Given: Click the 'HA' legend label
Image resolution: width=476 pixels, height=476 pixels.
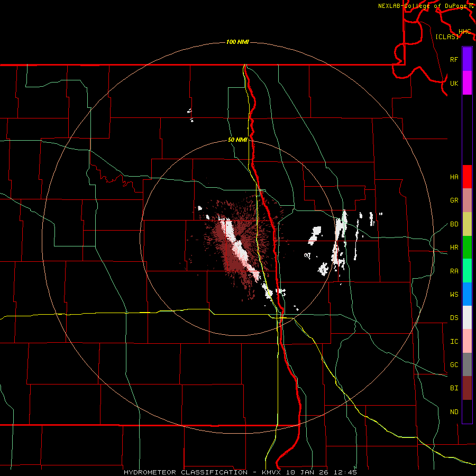Looking at the screenshot, I should [454, 177].
